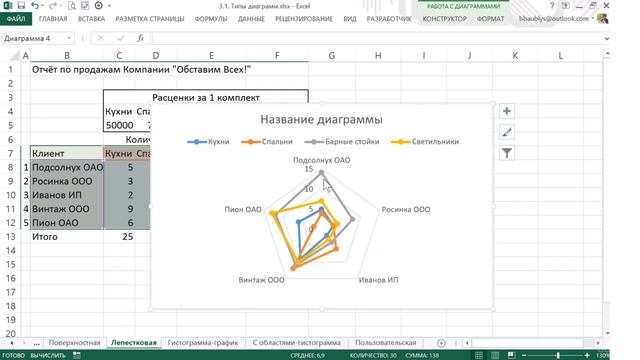Screen dimensions: 640x360
Task: Expand the formula bar with the chevron
Action: tap(607, 39)
